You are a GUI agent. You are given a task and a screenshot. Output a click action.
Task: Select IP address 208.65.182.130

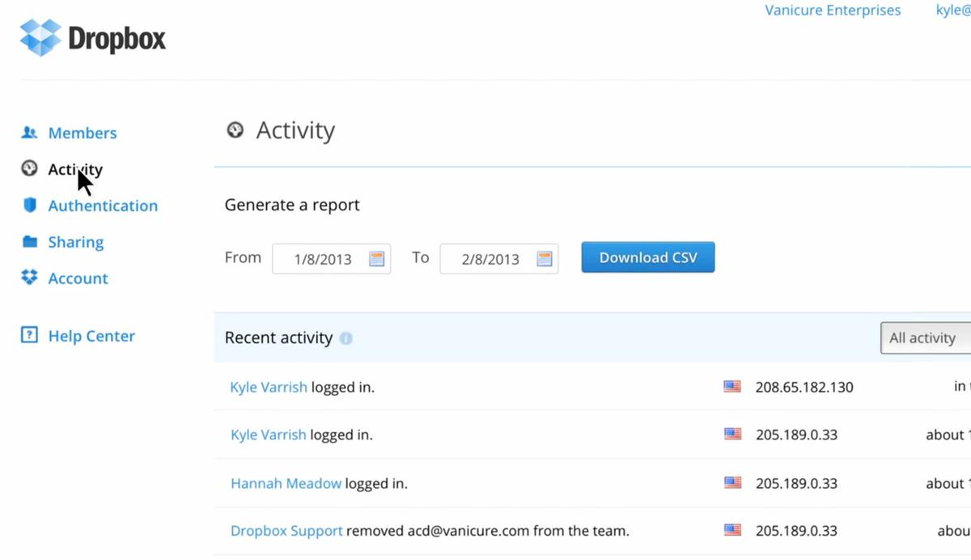pos(804,387)
